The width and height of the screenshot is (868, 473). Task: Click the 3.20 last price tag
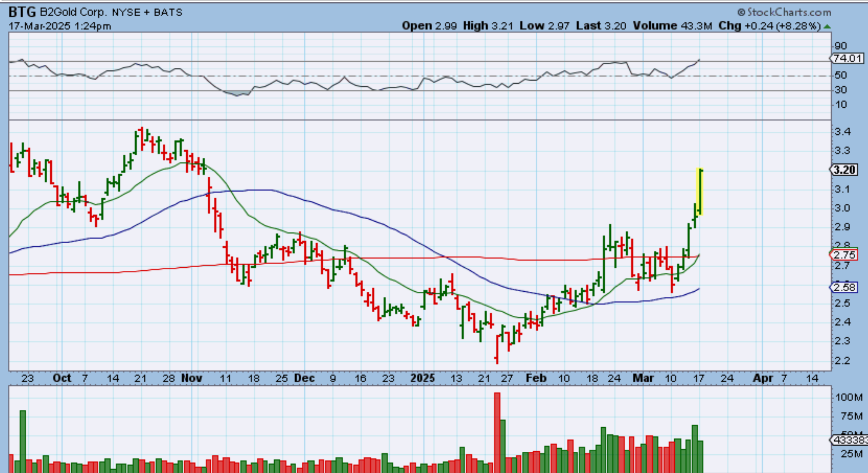pos(844,170)
